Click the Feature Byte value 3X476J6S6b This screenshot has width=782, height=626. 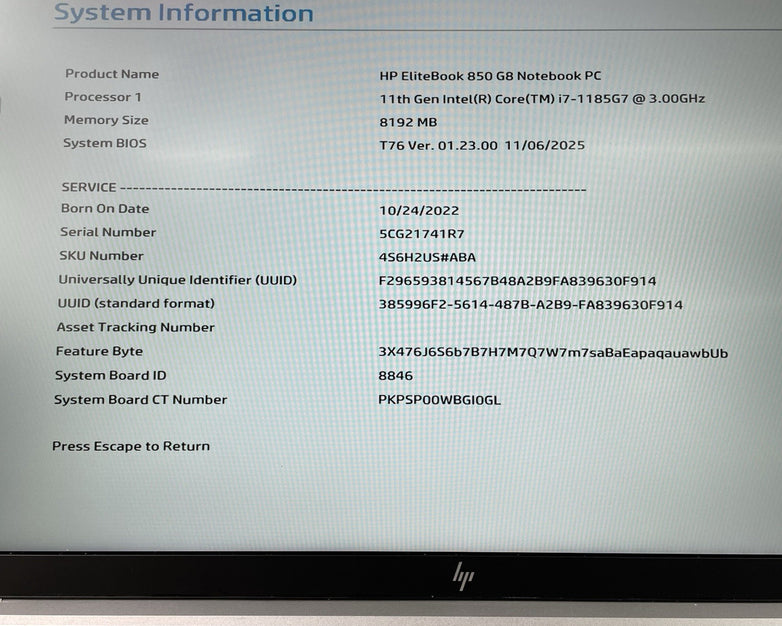(x=553, y=353)
